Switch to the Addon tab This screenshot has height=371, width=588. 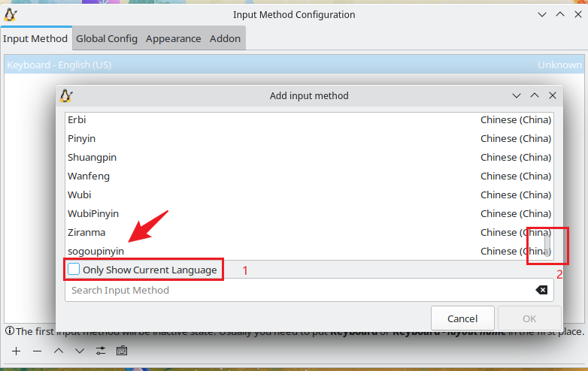tap(225, 38)
